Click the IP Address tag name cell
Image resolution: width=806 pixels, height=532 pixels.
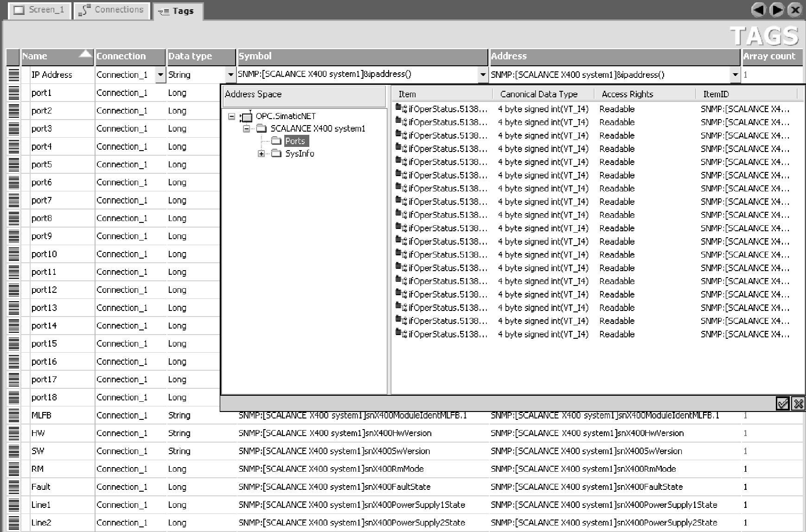(62, 75)
